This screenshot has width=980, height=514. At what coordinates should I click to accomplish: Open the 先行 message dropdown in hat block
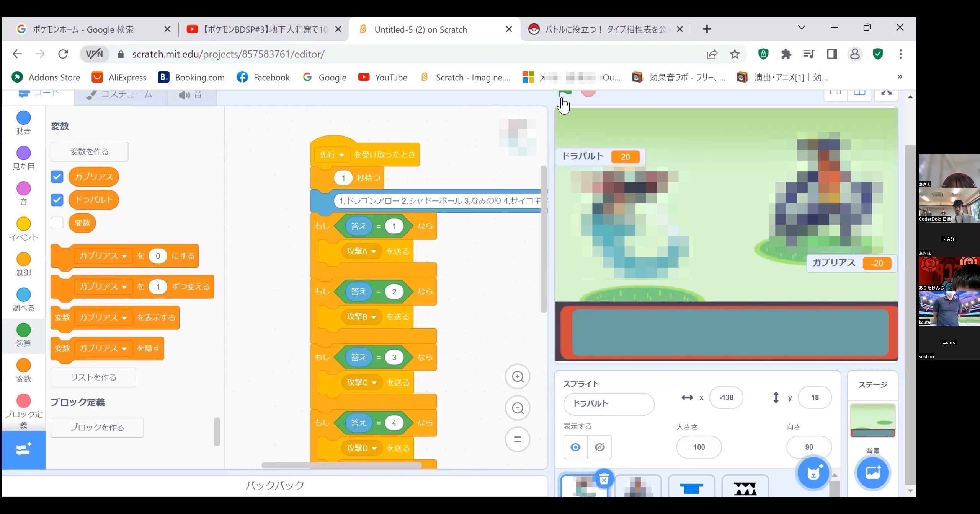pyautogui.click(x=332, y=155)
